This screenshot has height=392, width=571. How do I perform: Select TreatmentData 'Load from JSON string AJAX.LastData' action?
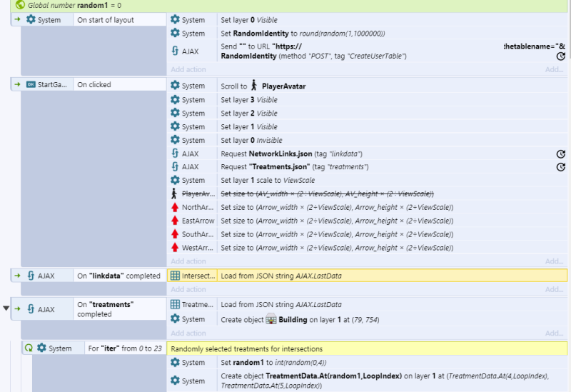tap(367, 304)
